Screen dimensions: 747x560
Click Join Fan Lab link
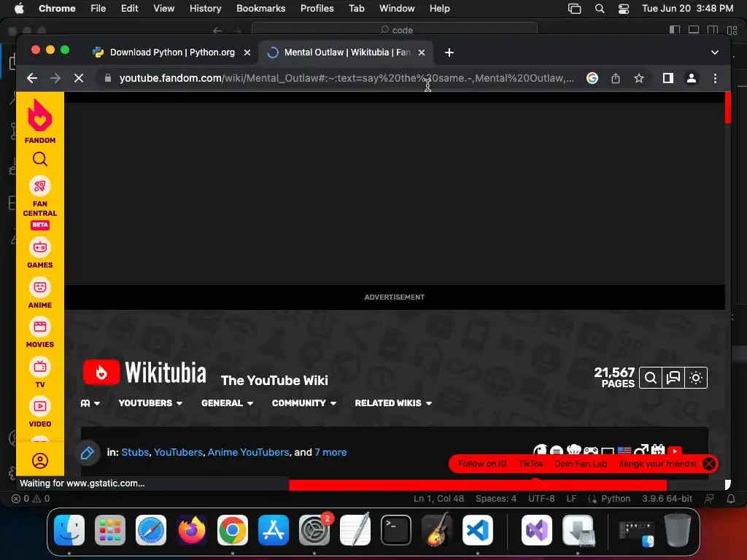581,464
